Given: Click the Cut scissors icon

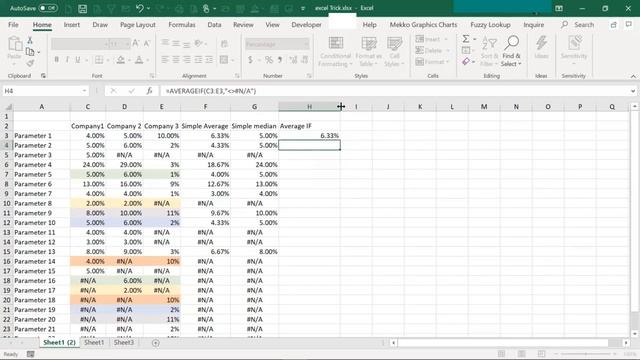Looking at the screenshot, I should tap(30, 40).
